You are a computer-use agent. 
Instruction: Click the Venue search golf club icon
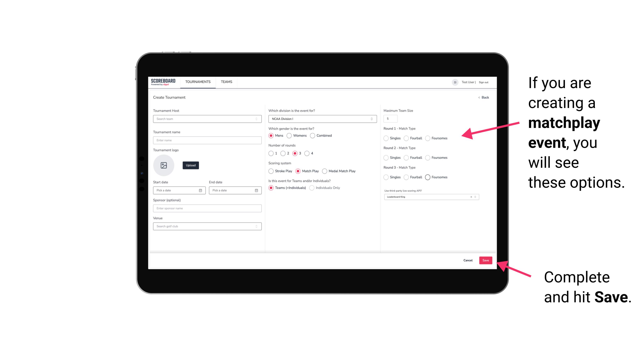(256, 226)
